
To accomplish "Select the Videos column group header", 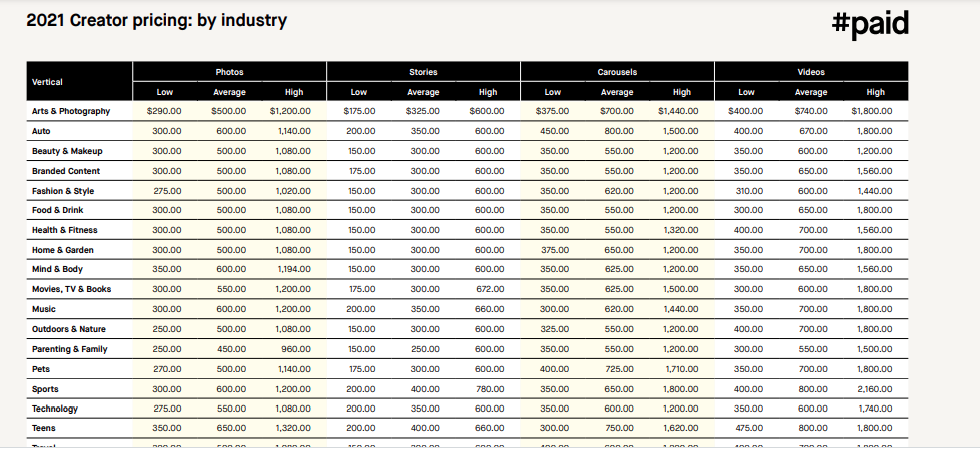I will click(x=811, y=72).
